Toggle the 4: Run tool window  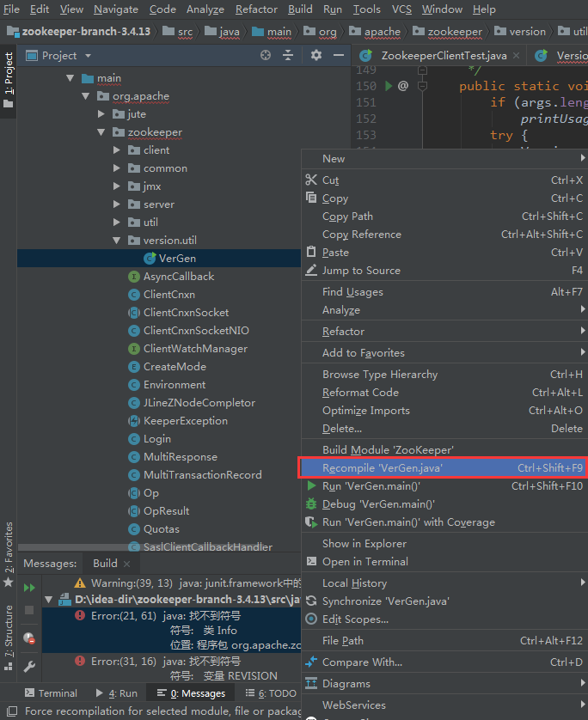(117, 693)
